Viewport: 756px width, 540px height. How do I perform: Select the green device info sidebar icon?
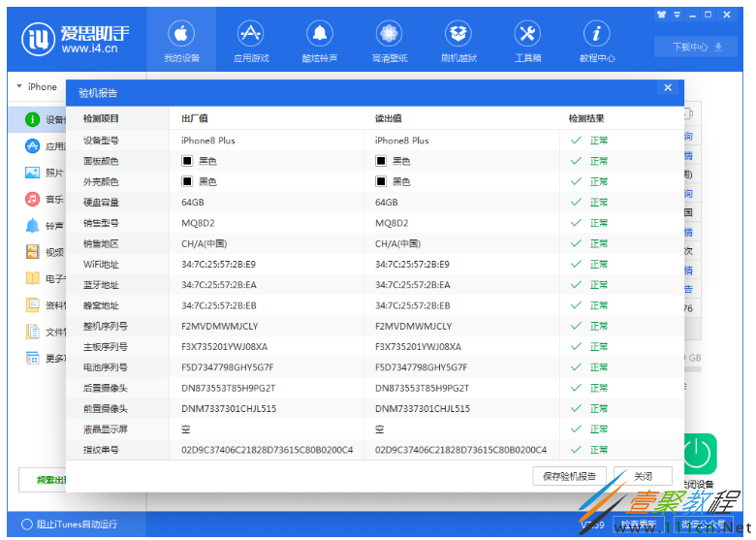(32, 119)
